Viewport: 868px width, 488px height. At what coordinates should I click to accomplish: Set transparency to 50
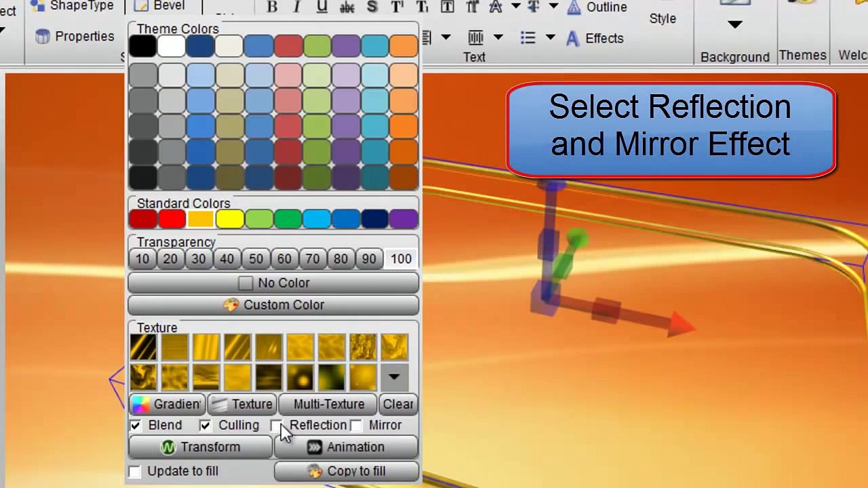(256, 259)
